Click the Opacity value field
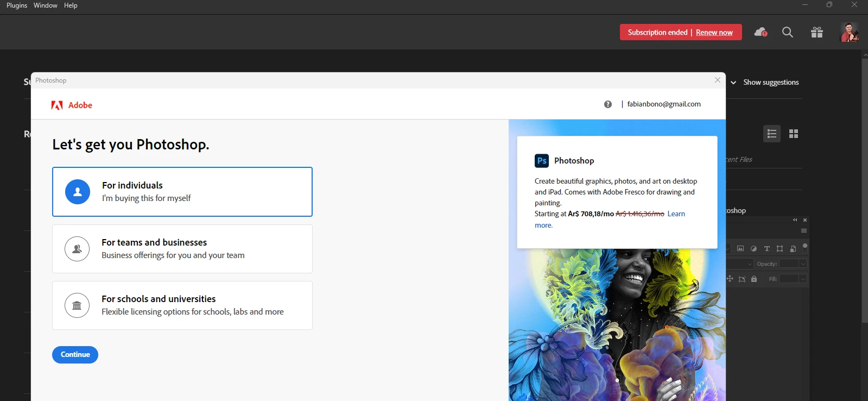Image resolution: width=868 pixels, height=401 pixels. click(x=789, y=264)
